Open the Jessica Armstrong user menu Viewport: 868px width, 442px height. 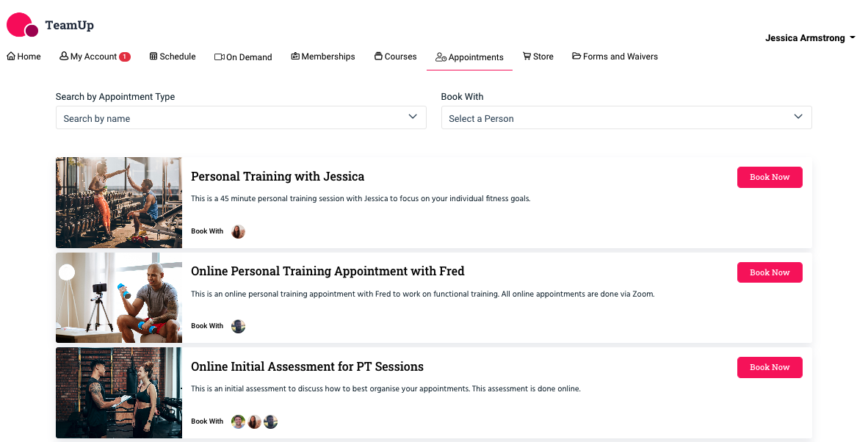pos(810,38)
